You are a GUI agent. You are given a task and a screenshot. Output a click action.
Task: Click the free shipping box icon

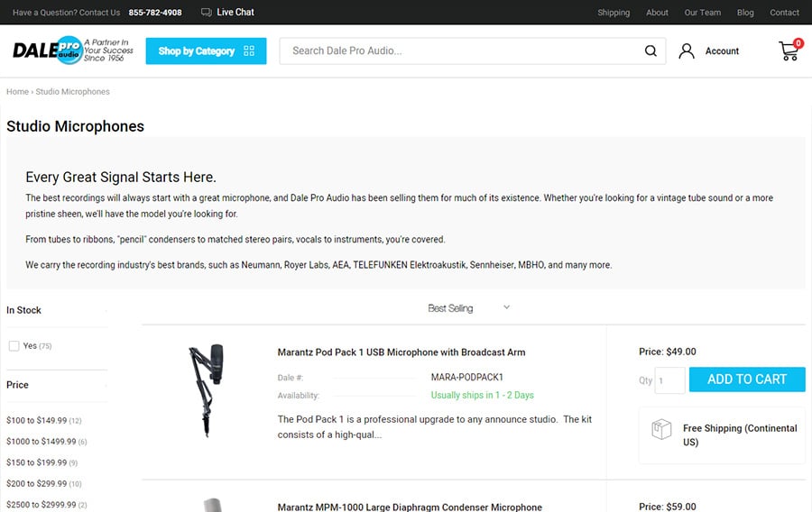tap(661, 429)
